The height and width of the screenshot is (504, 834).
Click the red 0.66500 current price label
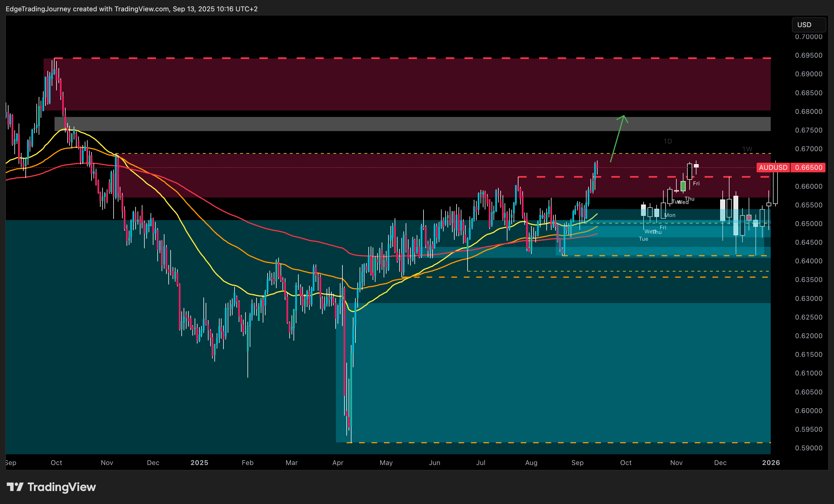(809, 168)
